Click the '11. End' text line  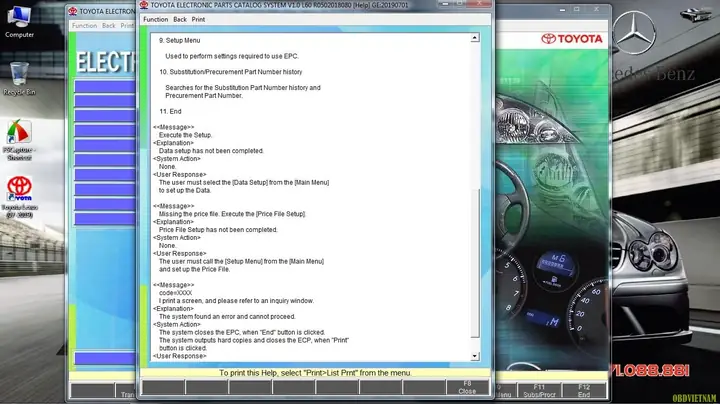pyautogui.click(x=170, y=112)
